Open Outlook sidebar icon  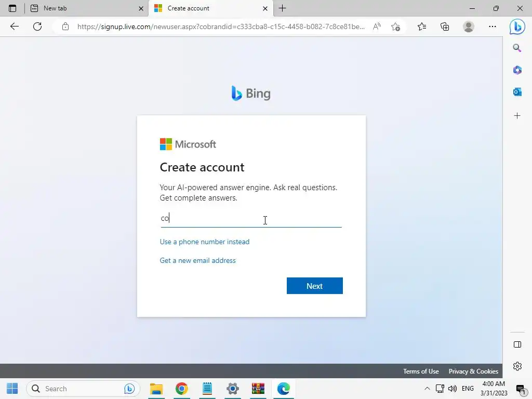pos(517,91)
